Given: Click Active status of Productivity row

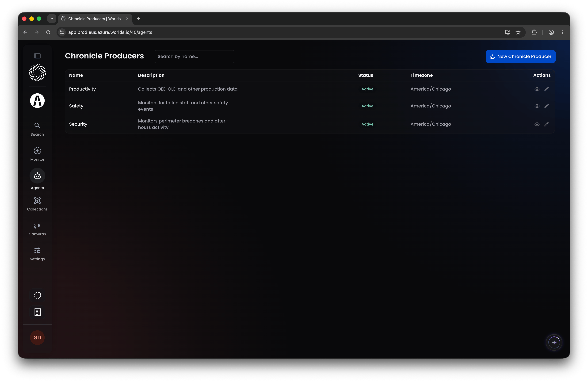Looking at the screenshot, I should 367,89.
